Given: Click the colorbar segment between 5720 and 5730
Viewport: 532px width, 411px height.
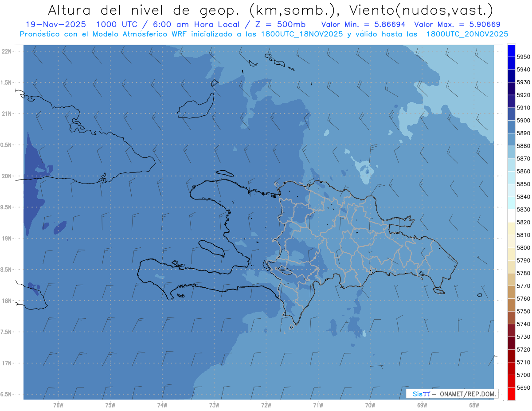Looking at the screenshot, I should [x=511, y=343].
